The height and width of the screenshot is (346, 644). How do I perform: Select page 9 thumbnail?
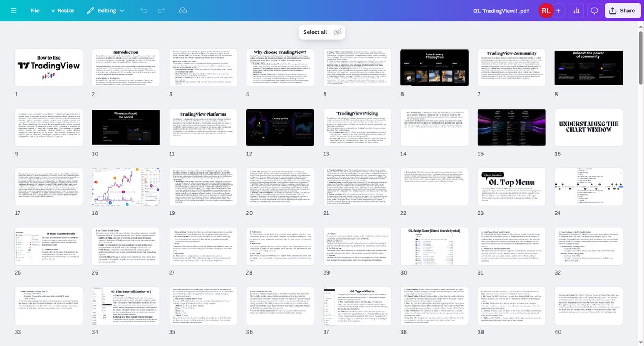[49, 127]
